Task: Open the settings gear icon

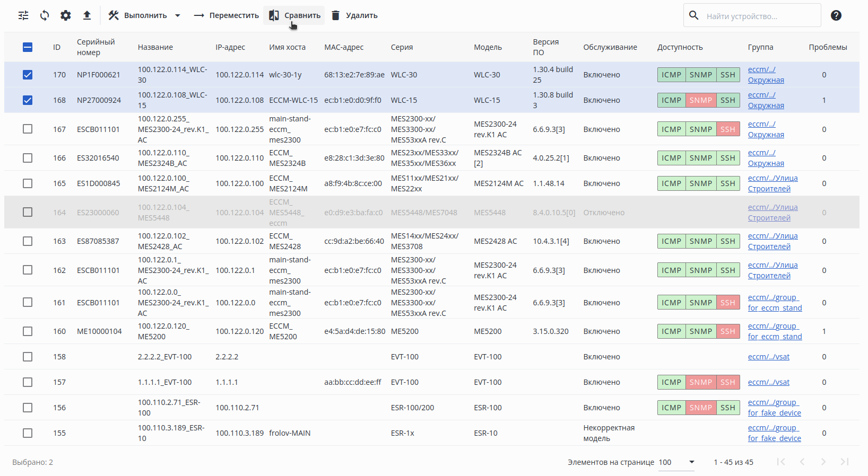Action: 66,15
